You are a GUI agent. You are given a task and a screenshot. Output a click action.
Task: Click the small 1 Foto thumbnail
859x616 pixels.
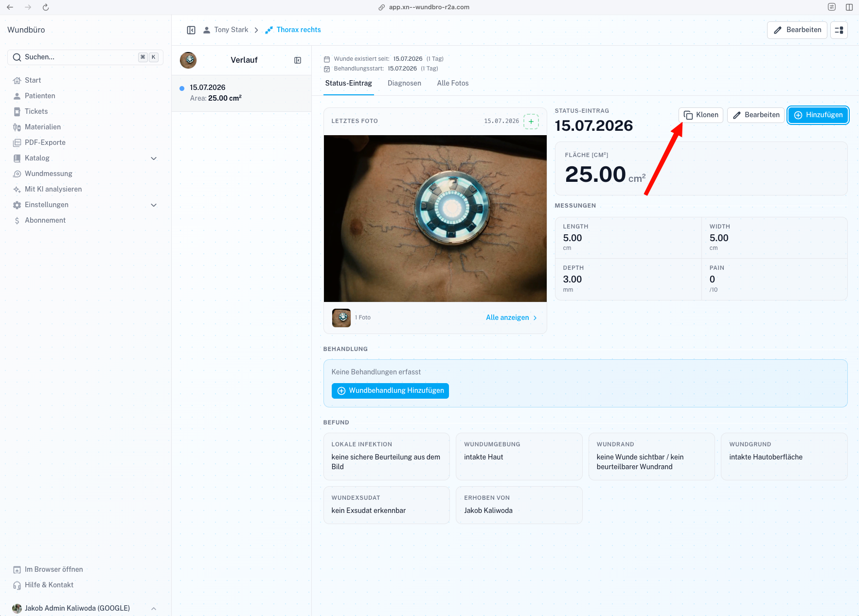[341, 317]
